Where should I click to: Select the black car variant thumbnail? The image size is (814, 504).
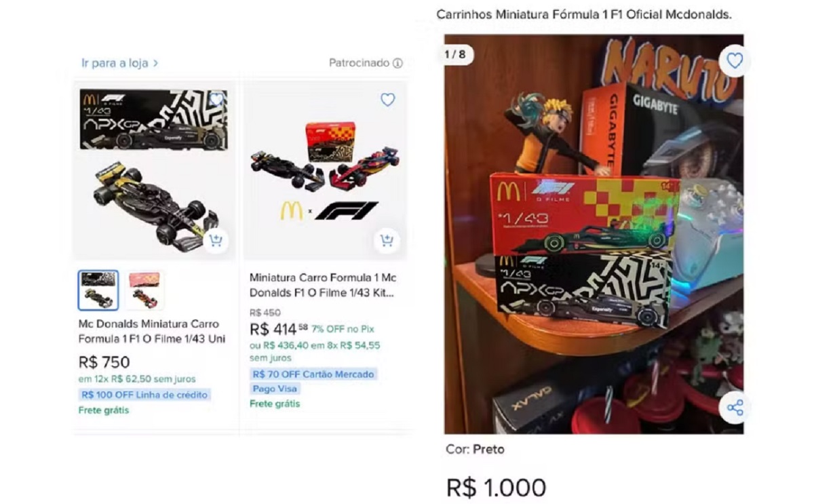[98, 290]
